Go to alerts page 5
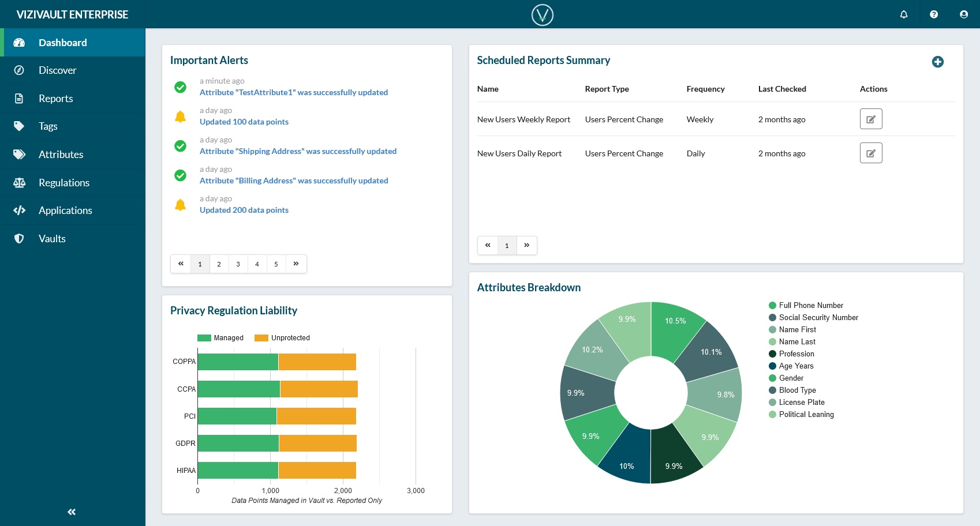 click(276, 264)
